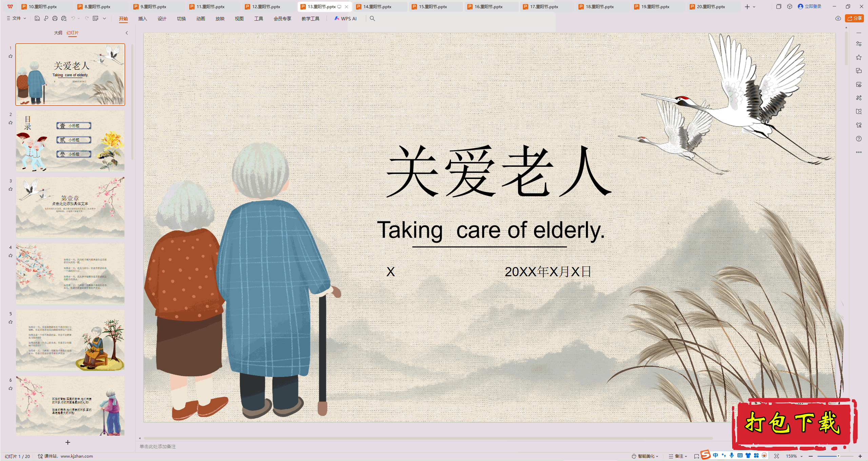Click the star marker beside slide 1 thumbnail
Image resolution: width=868 pixels, height=461 pixels.
tap(11, 56)
